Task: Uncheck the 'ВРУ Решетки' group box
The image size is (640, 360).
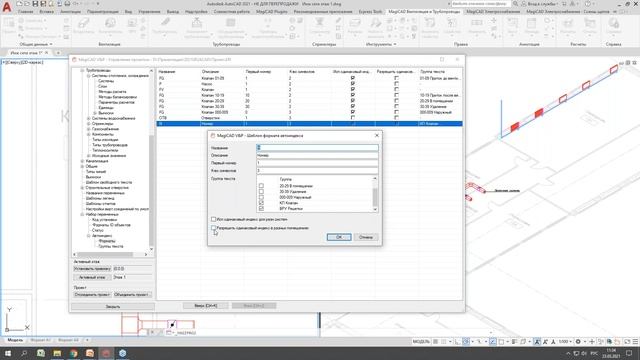Action: (x=261, y=209)
